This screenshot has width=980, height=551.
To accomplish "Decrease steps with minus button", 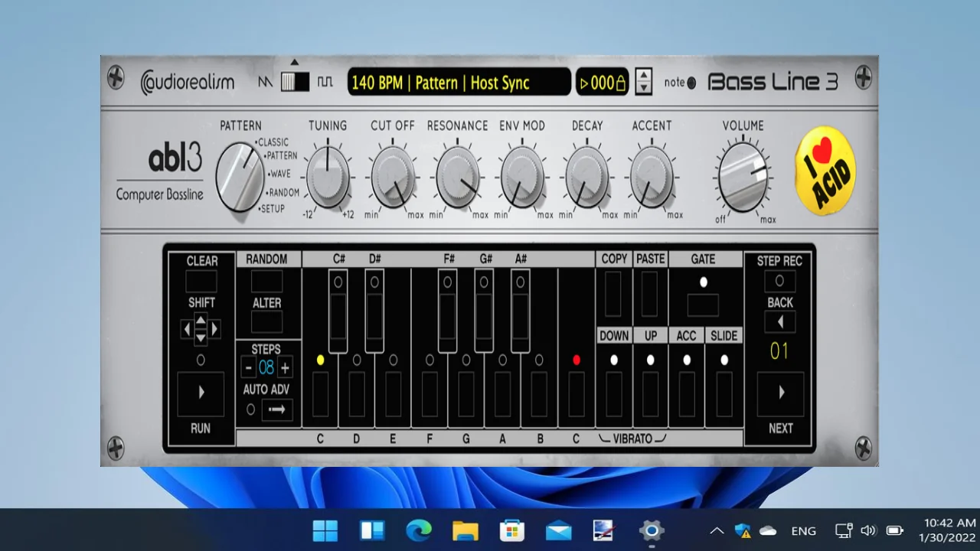I will point(248,367).
